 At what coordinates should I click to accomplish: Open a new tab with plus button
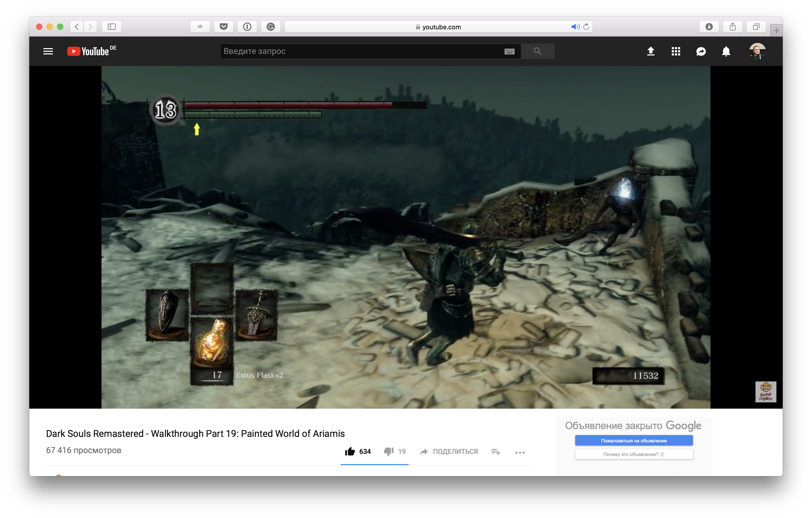[x=776, y=31]
